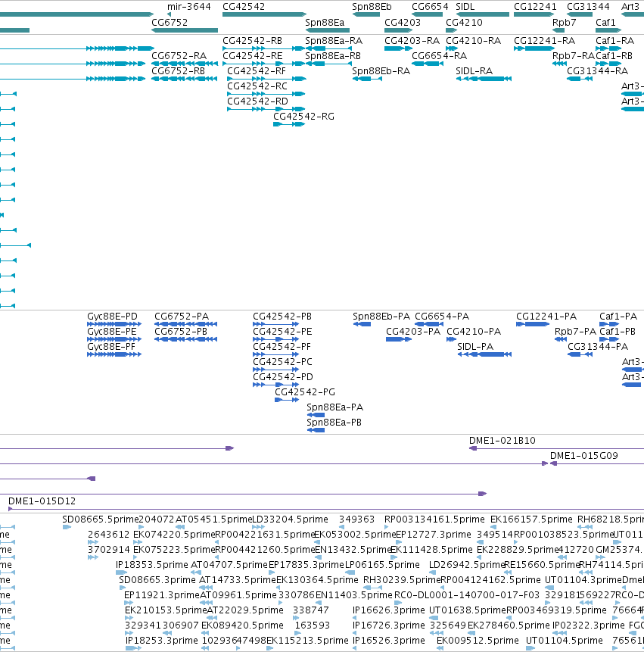Click protein CG42542-PG

[x=305, y=392]
